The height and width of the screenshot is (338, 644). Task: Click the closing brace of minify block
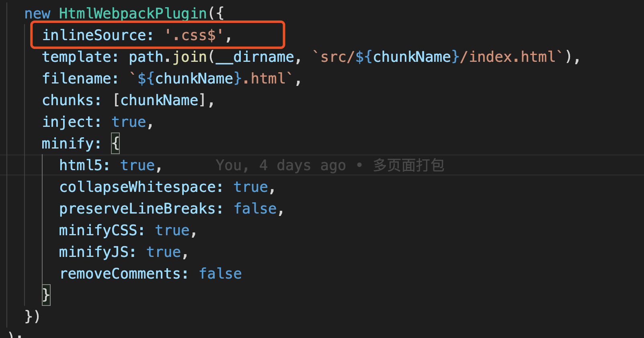point(46,295)
